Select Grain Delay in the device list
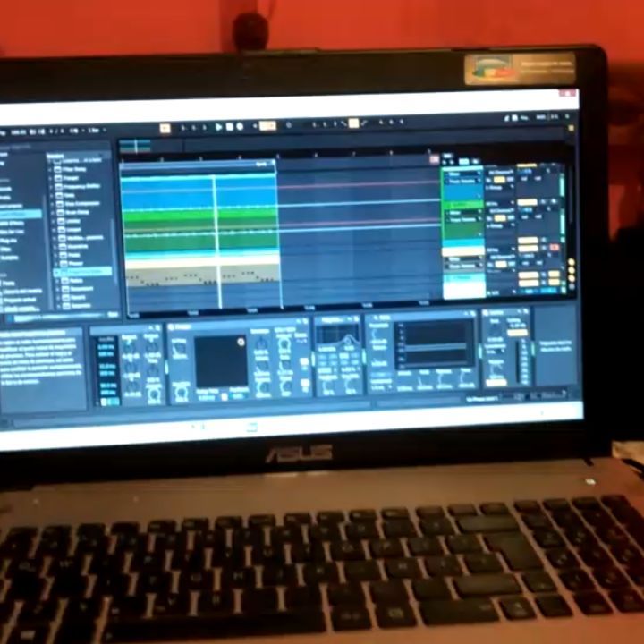Viewport: 644px width, 644px height. tap(77, 212)
